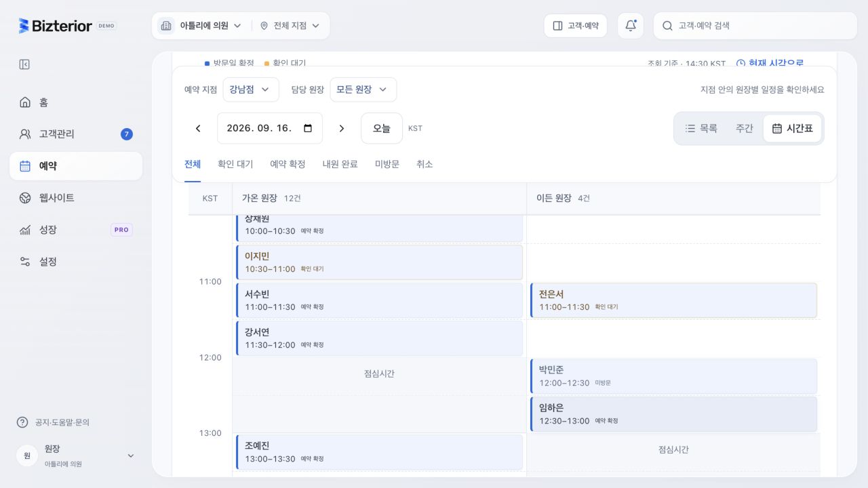Click 점심시간 in 가온 원장 column
Viewport: 868px width, 488px height.
(x=379, y=373)
